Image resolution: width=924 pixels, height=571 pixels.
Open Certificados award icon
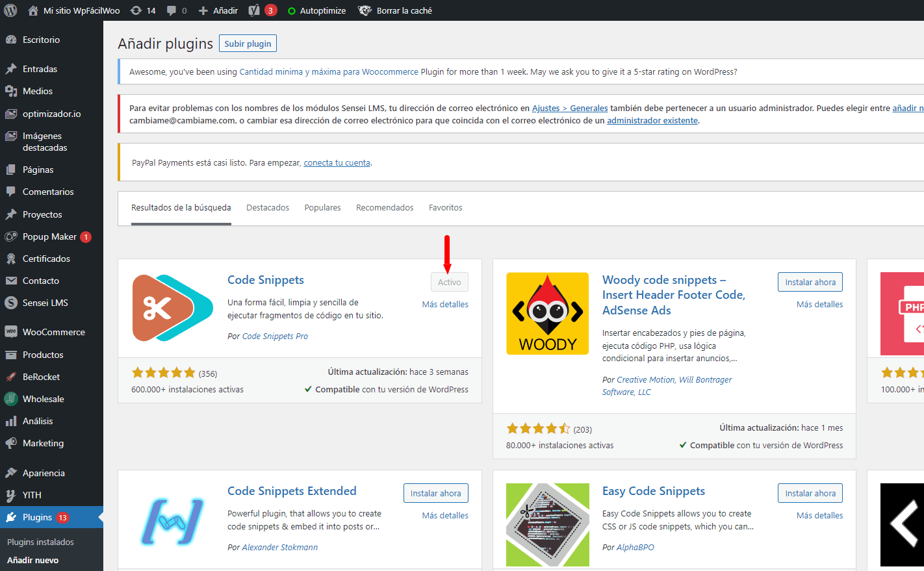click(11, 259)
